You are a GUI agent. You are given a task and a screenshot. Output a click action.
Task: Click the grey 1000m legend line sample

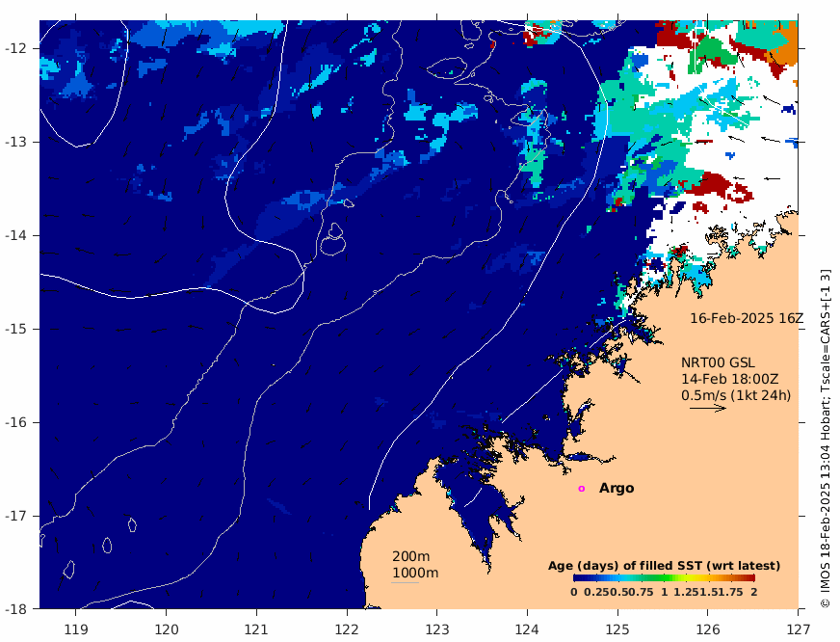pos(405,582)
